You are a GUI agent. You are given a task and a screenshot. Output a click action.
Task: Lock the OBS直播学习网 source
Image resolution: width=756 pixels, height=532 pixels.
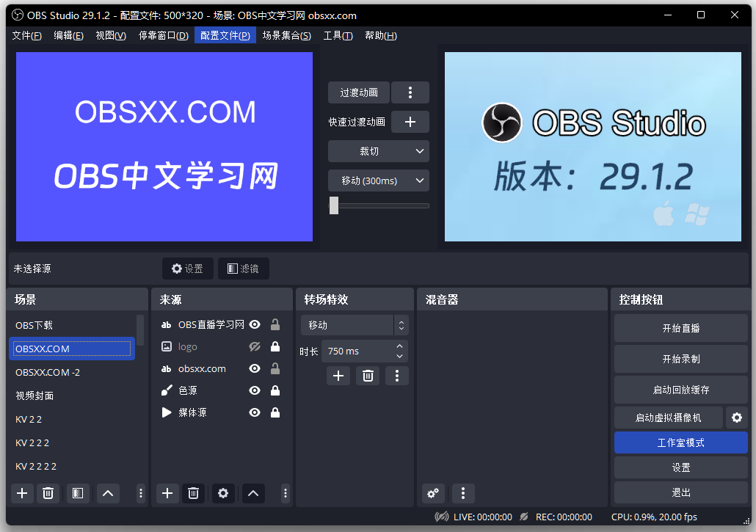click(275, 324)
